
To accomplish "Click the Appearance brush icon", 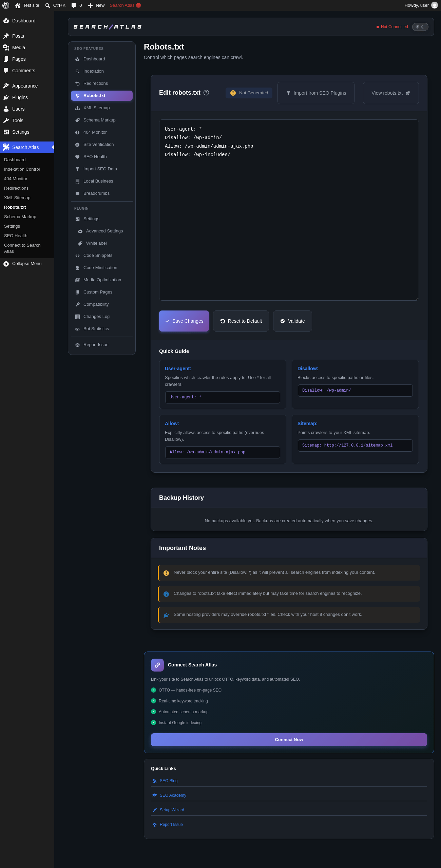I will tap(6, 86).
